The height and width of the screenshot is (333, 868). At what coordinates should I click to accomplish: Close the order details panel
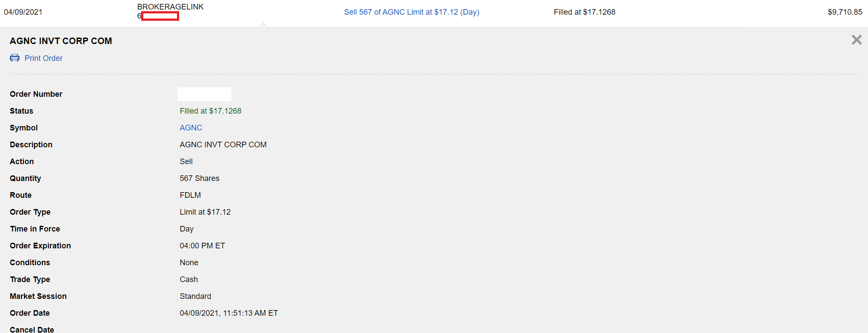(x=856, y=40)
